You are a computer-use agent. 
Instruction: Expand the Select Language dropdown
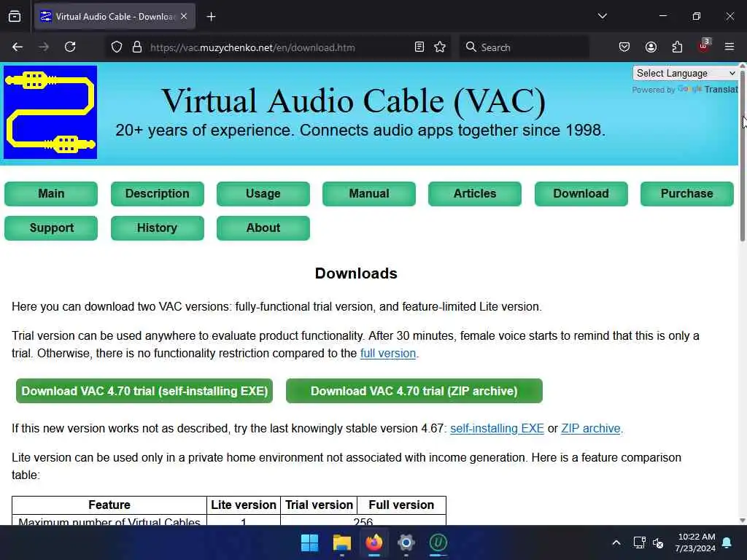[x=686, y=74]
